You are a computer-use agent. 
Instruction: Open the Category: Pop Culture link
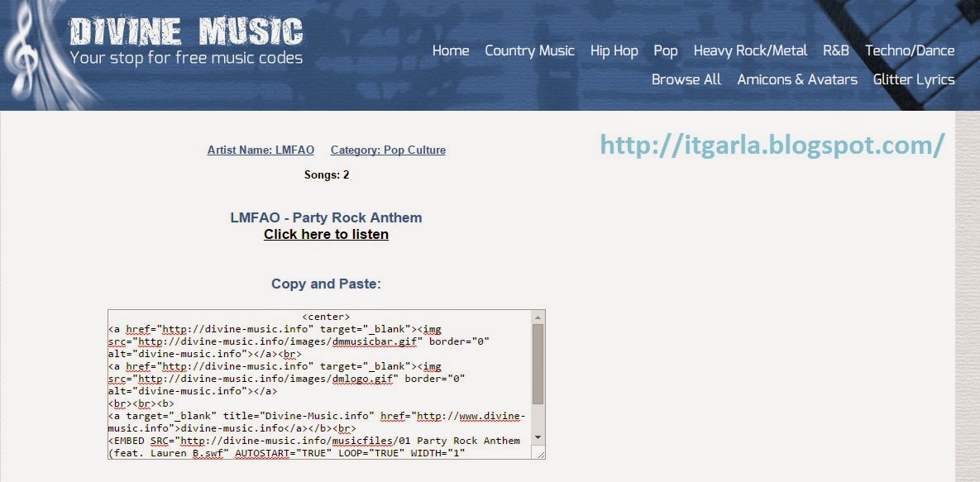point(388,150)
